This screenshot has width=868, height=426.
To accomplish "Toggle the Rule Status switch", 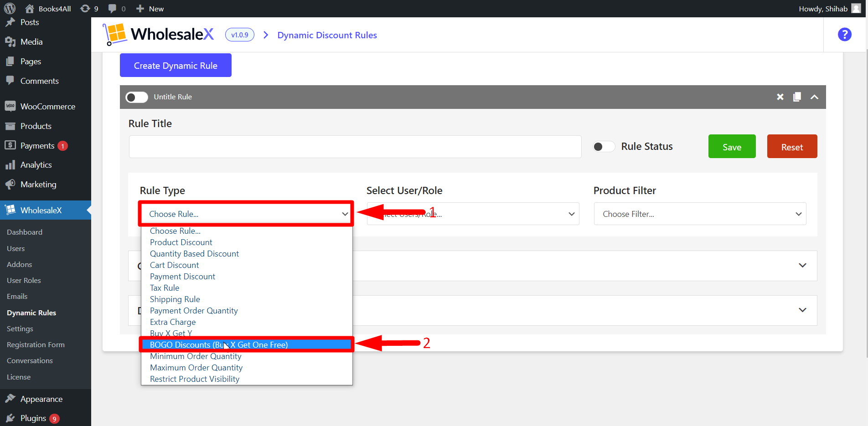I will click(x=604, y=147).
